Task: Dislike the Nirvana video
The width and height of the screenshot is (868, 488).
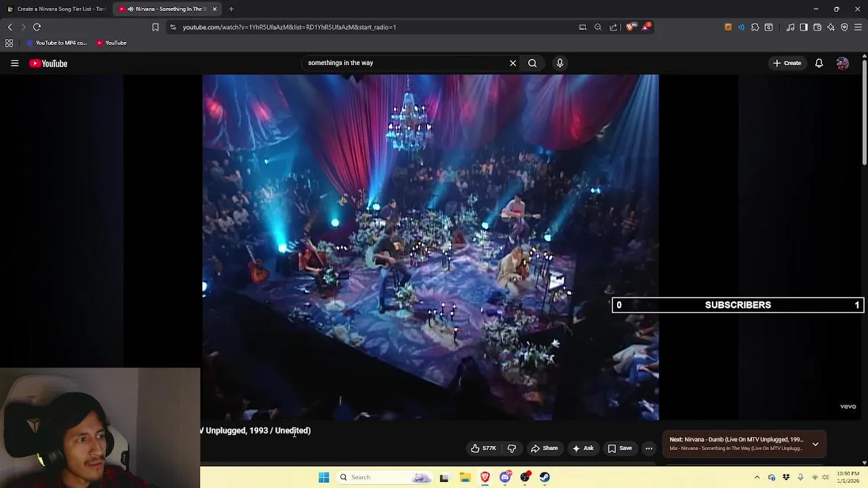Action: point(512,448)
